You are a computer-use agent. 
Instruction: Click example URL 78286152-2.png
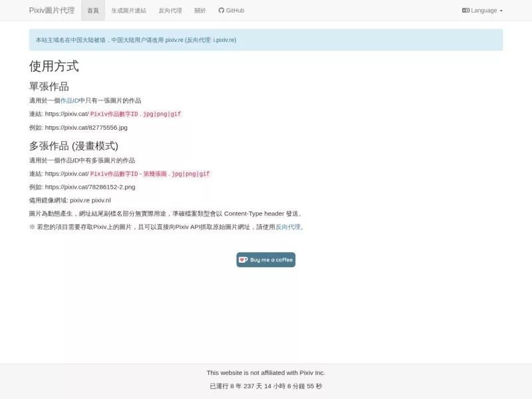[90, 187]
